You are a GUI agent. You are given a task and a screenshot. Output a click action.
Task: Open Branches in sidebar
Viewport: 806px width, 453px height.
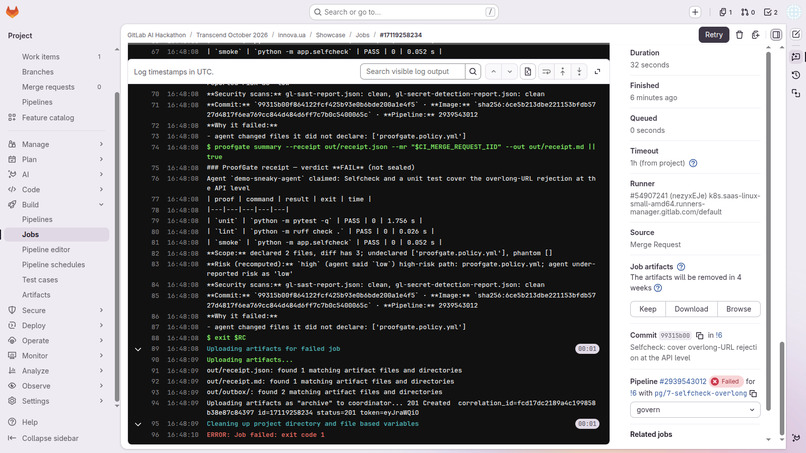[x=57, y=72]
